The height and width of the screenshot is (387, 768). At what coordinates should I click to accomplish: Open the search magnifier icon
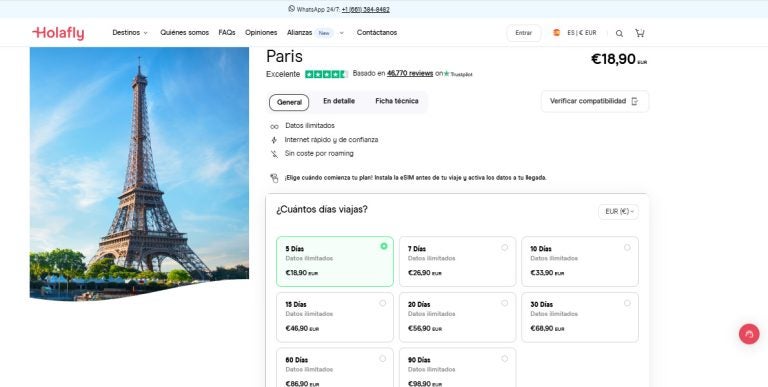tap(619, 33)
